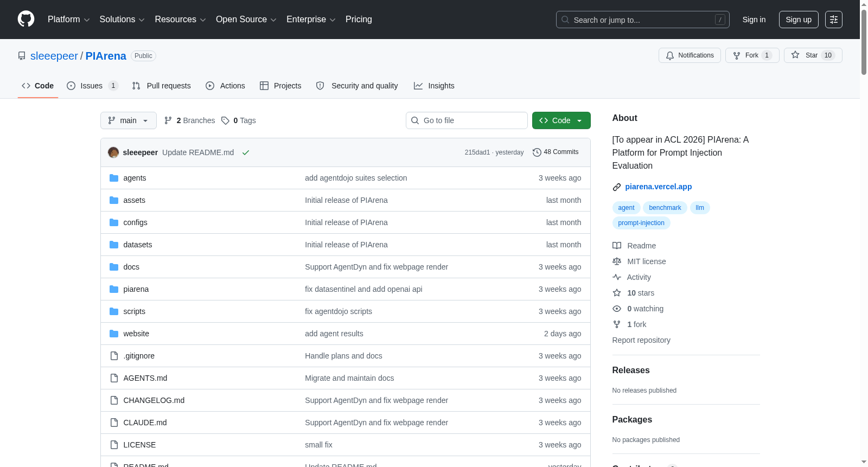
Task: Open commit hash 215dad1
Action: coord(477,152)
